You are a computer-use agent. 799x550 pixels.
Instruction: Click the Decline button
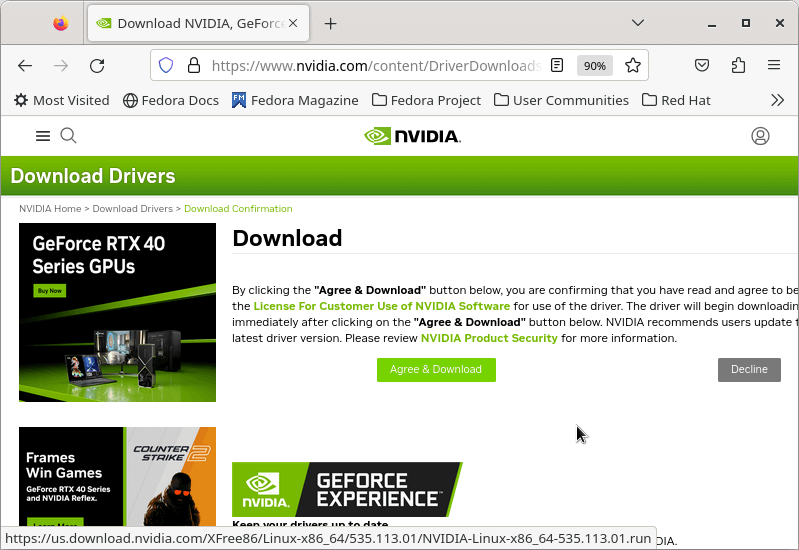749,370
